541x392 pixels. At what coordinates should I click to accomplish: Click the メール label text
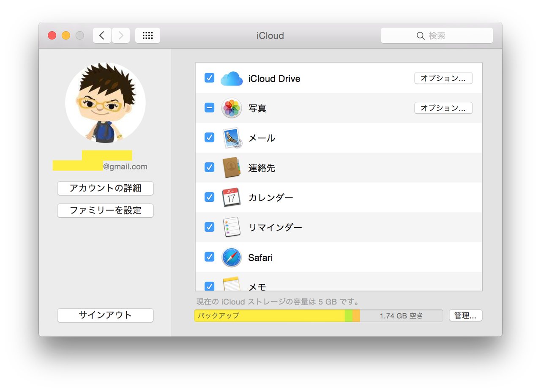coord(262,138)
